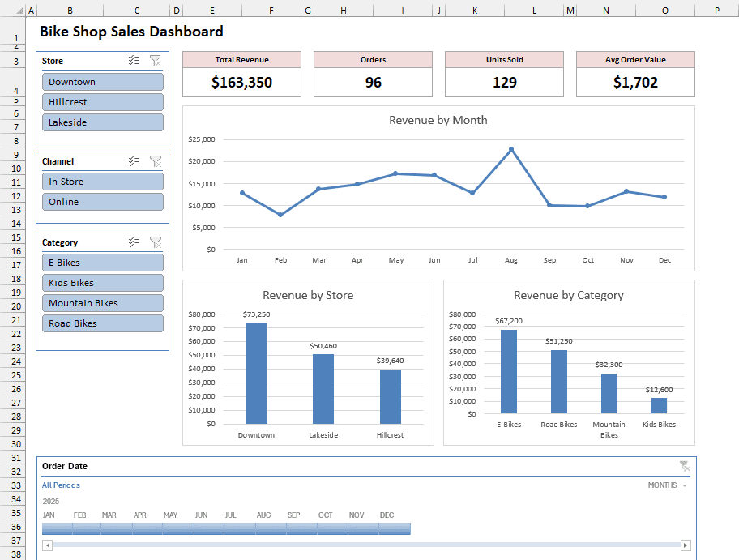Select the E-Bikes bar in category chart
Screen dimensions: 739x560
pos(509,371)
